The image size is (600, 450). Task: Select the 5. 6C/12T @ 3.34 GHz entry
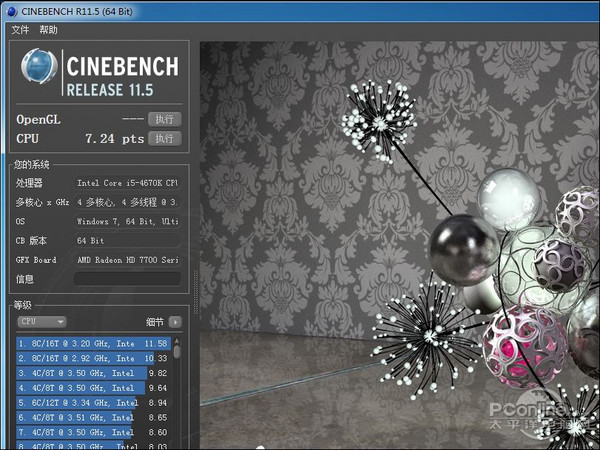(92, 402)
